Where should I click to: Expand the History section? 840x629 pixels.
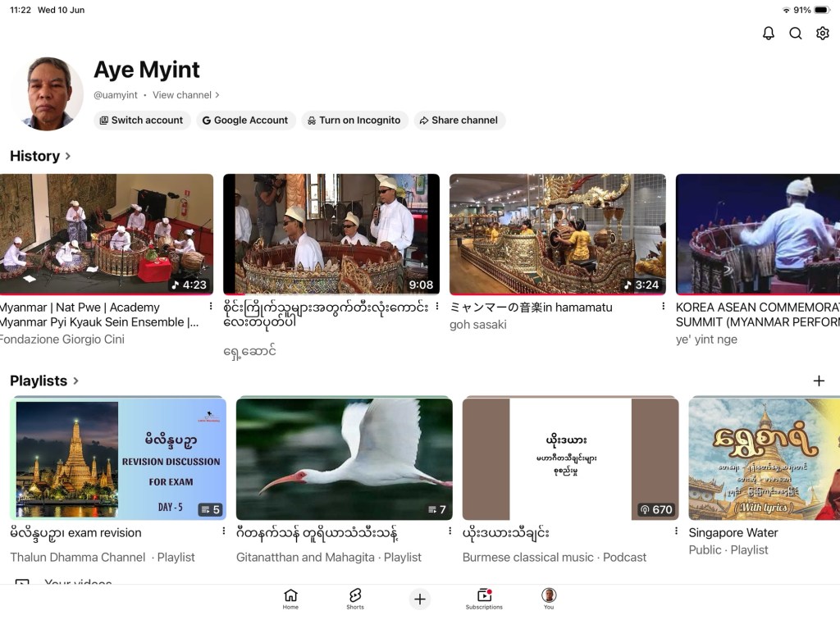tap(40, 156)
